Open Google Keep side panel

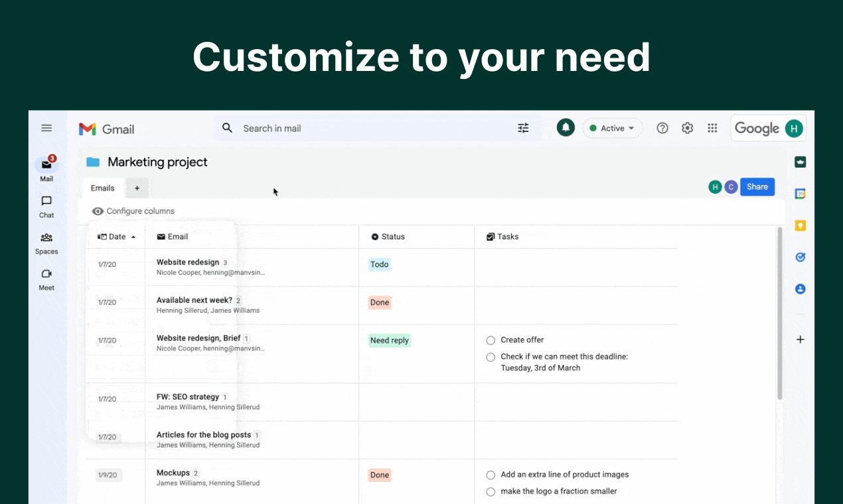(800, 225)
